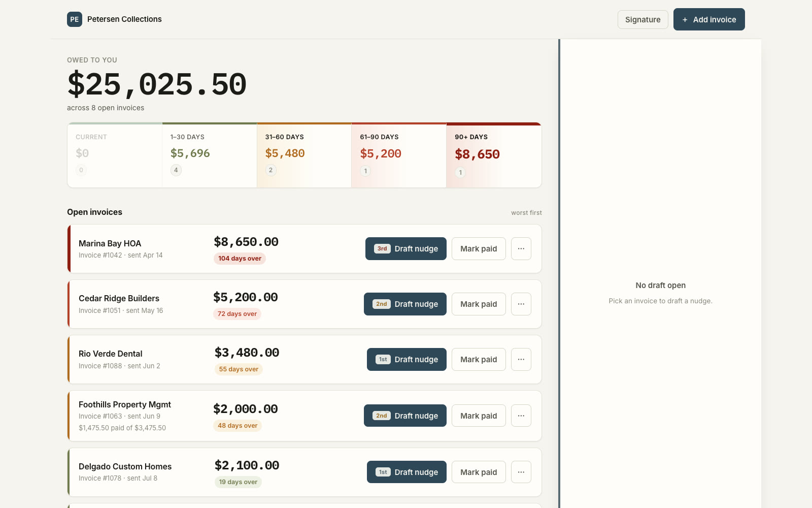
Task: Click 'Invoice #1042 · sent Apr 14' text
Action: [121, 255]
